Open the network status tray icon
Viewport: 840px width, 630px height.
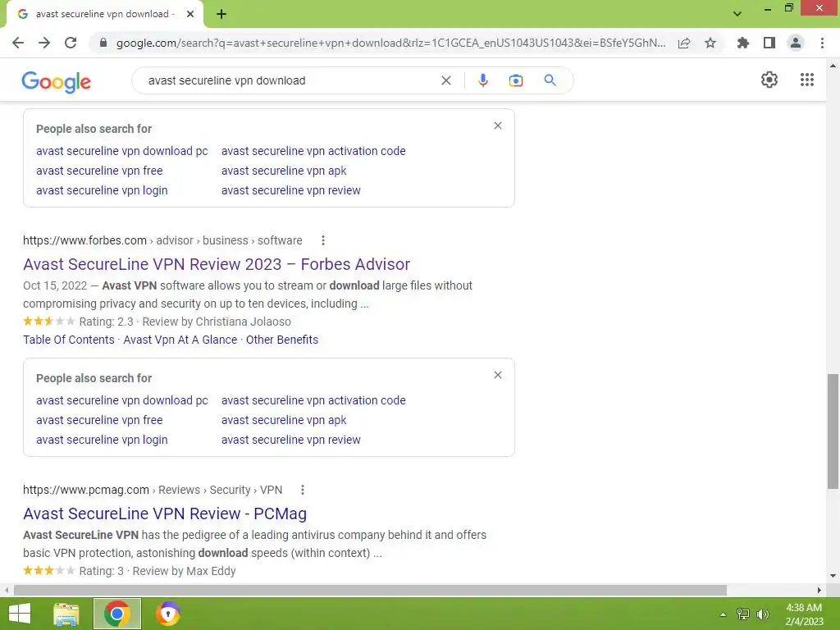(x=742, y=614)
